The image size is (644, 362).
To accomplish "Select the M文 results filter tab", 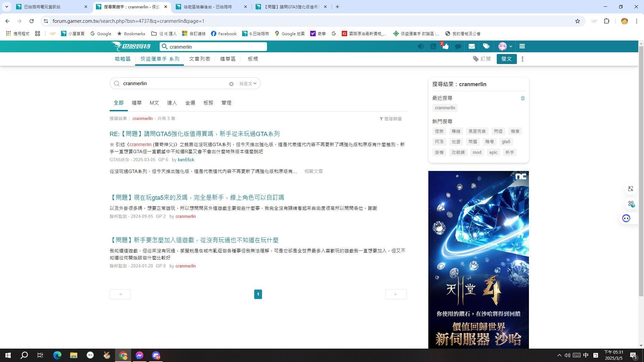I will 154,103.
